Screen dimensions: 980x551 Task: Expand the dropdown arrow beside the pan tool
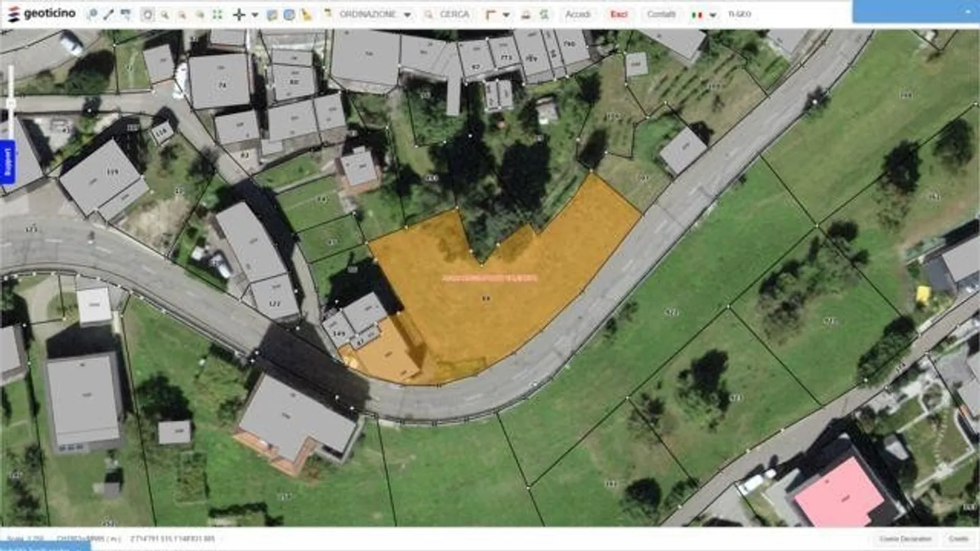pyautogui.click(x=255, y=14)
